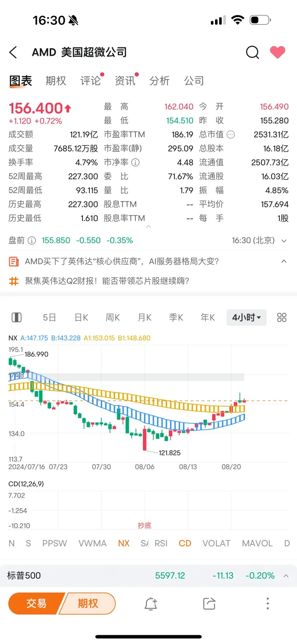Toggle the NX main indicator

(x=124, y=544)
